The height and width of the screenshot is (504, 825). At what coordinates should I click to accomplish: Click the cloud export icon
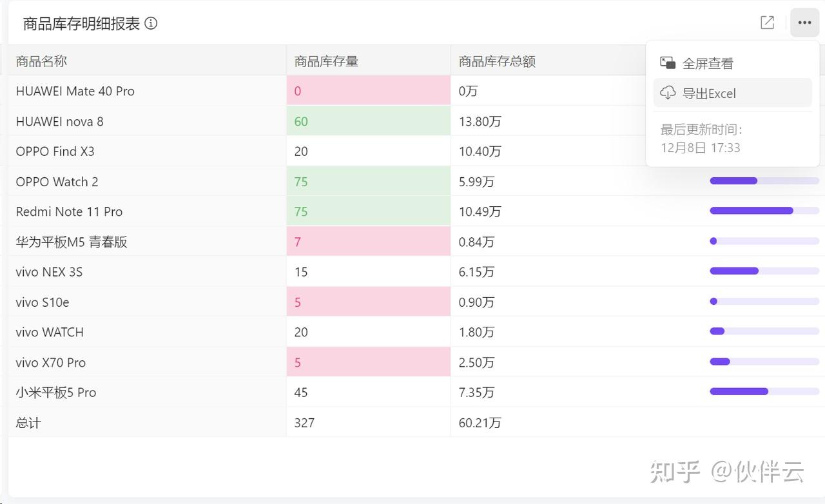(668, 93)
